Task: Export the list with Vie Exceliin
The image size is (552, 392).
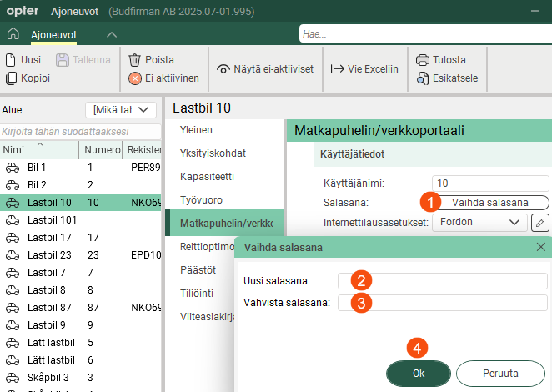Action: click(364, 69)
